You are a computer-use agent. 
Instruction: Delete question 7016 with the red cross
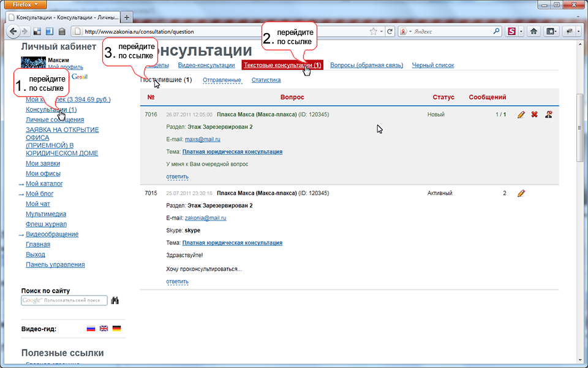(535, 115)
